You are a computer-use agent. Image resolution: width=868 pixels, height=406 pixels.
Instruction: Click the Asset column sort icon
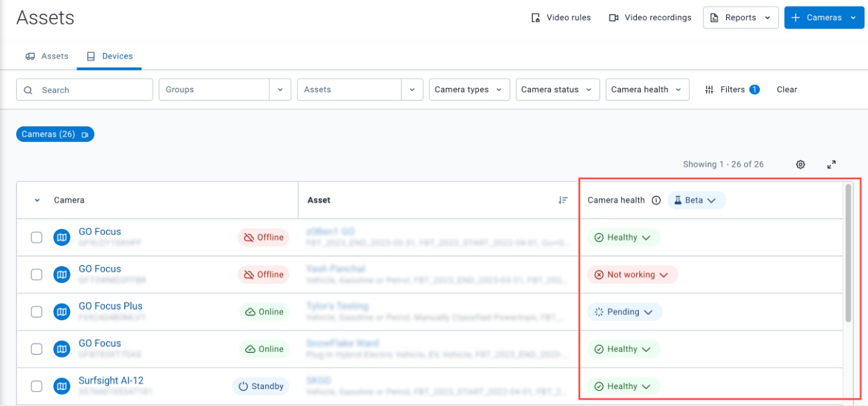pos(563,200)
